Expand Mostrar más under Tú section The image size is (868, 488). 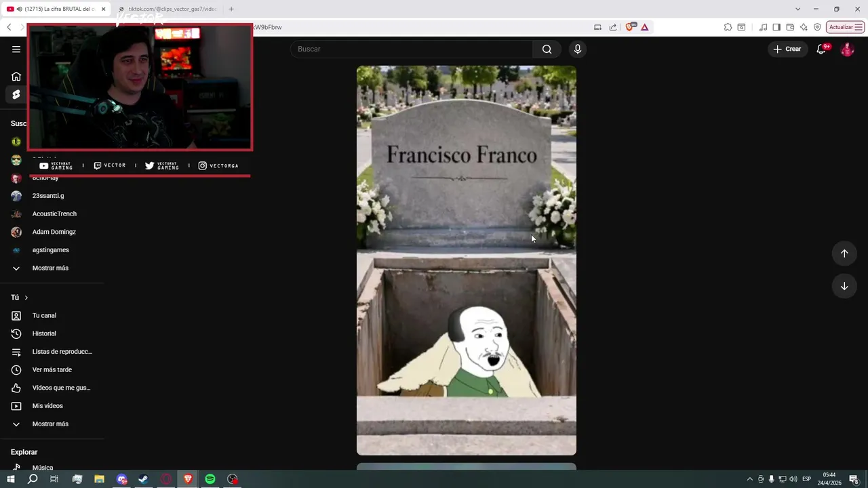(x=52, y=424)
